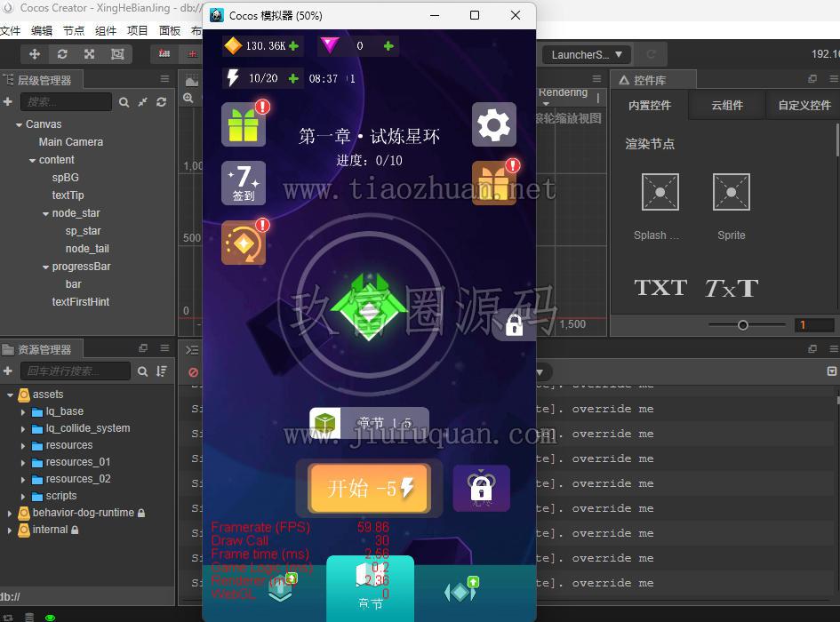Click the locked purple slot beside start
The height and width of the screenshot is (622, 840).
481,488
